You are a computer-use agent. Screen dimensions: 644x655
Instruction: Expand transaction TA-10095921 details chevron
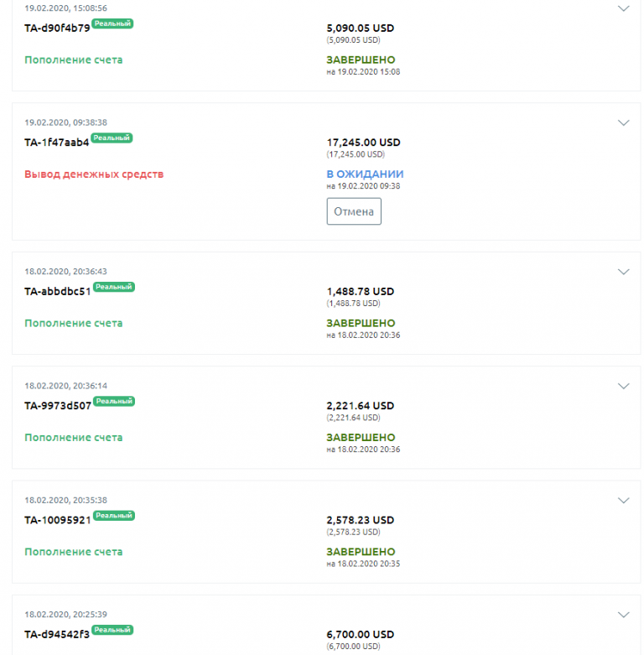623,500
